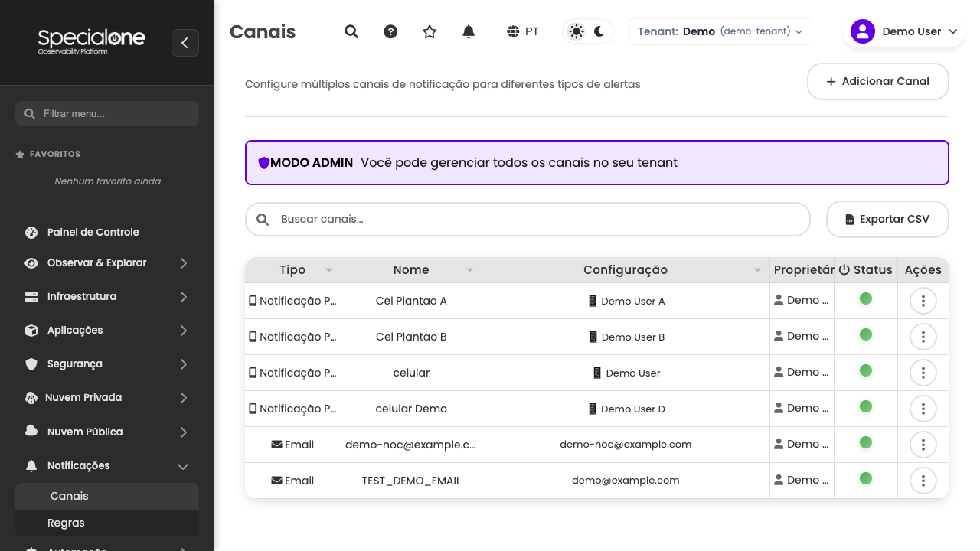Expand the Aplicações submenu chevron
This screenshot has width=980, height=551.
[184, 331]
